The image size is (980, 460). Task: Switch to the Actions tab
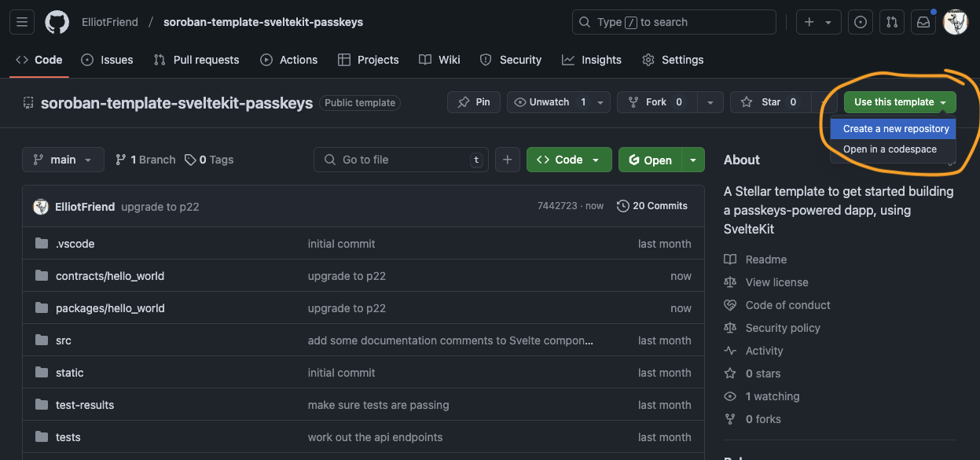(x=288, y=59)
